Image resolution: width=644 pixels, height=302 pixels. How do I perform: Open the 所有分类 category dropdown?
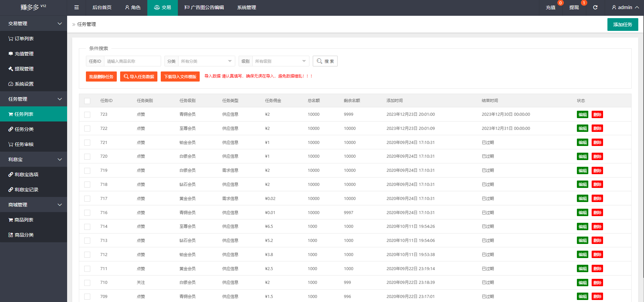tap(206, 61)
